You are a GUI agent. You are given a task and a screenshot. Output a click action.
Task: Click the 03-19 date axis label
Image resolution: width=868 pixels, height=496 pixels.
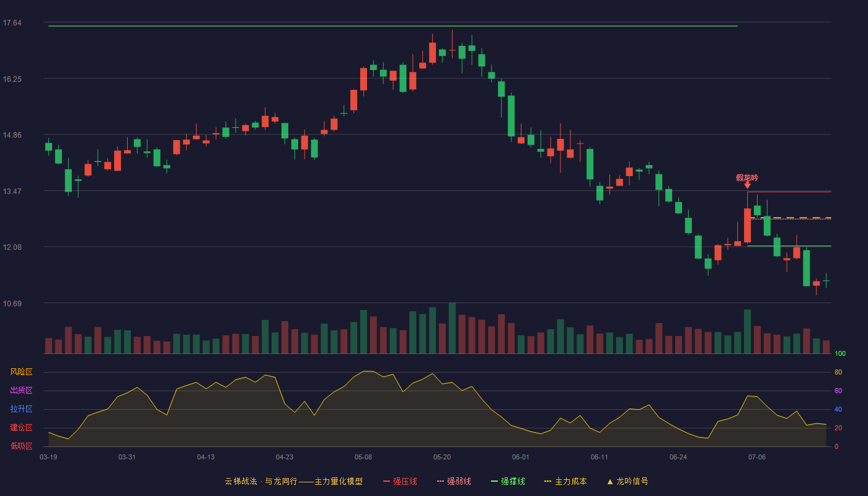(x=48, y=457)
